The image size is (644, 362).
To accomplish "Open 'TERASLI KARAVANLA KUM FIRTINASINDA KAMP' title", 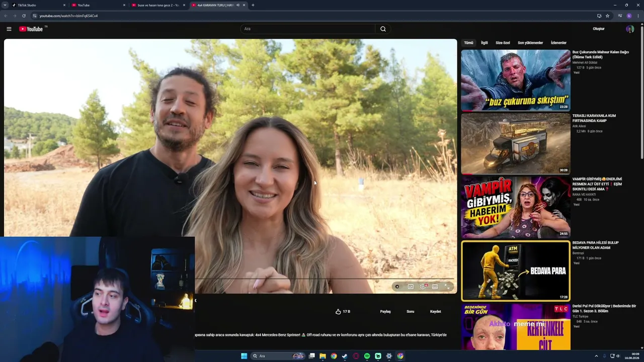I will click(594, 118).
